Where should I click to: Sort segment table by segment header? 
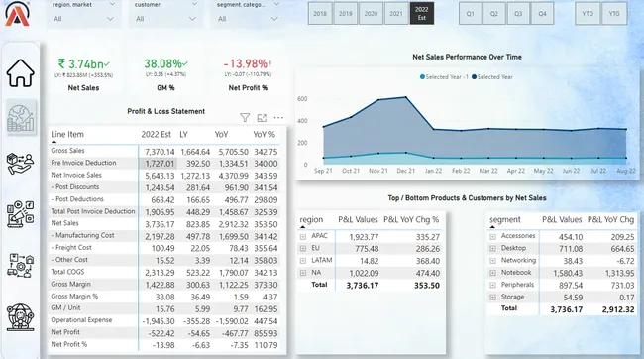point(505,219)
